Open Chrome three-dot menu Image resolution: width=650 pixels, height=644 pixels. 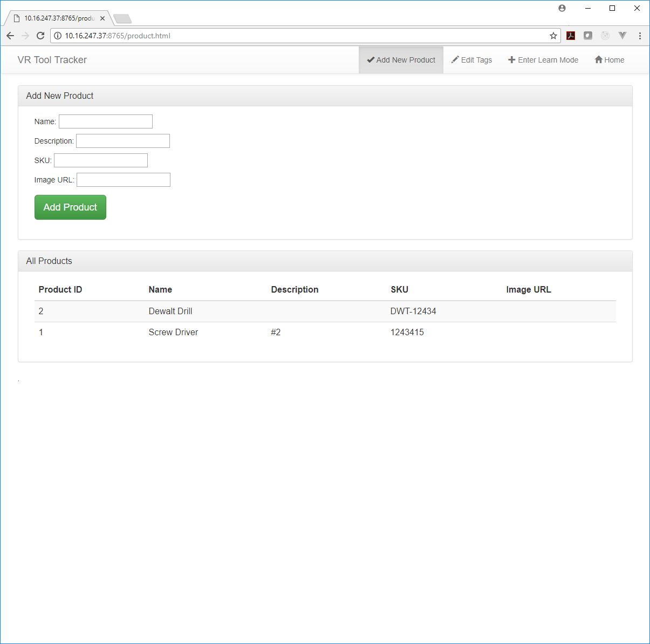(x=640, y=36)
